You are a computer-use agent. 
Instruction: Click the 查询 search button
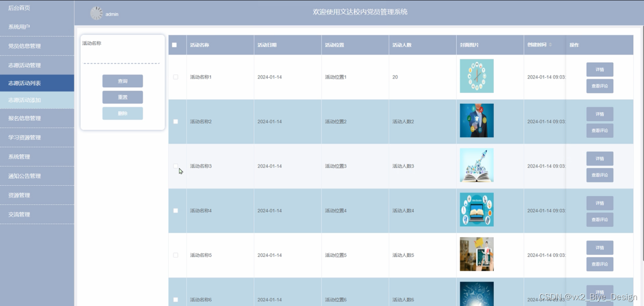tap(123, 81)
